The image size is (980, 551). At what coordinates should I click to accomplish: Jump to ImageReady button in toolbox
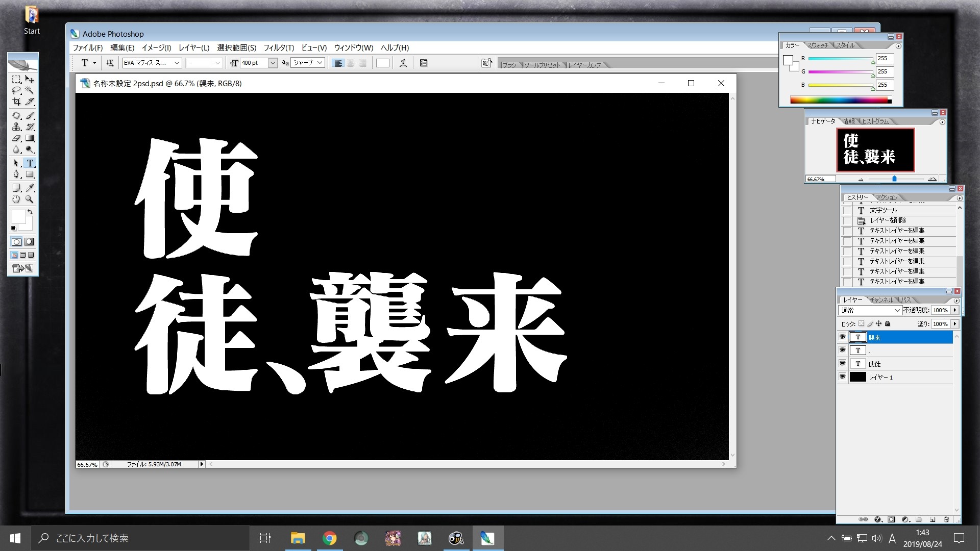coord(23,268)
